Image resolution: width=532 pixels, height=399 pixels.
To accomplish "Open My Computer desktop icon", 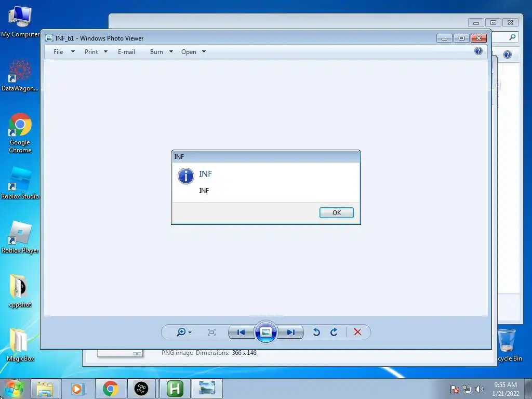I will [x=20, y=22].
